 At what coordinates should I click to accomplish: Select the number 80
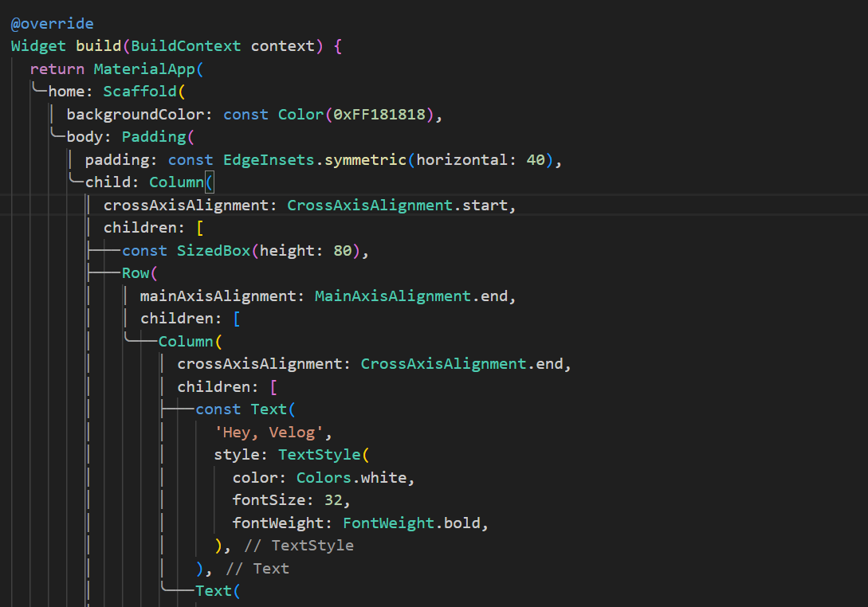tap(343, 251)
